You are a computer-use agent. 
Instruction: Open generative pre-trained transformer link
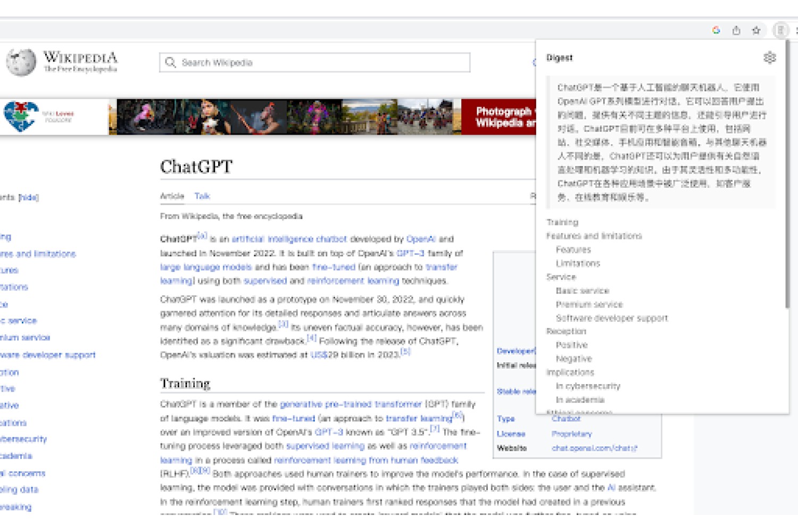click(x=351, y=404)
